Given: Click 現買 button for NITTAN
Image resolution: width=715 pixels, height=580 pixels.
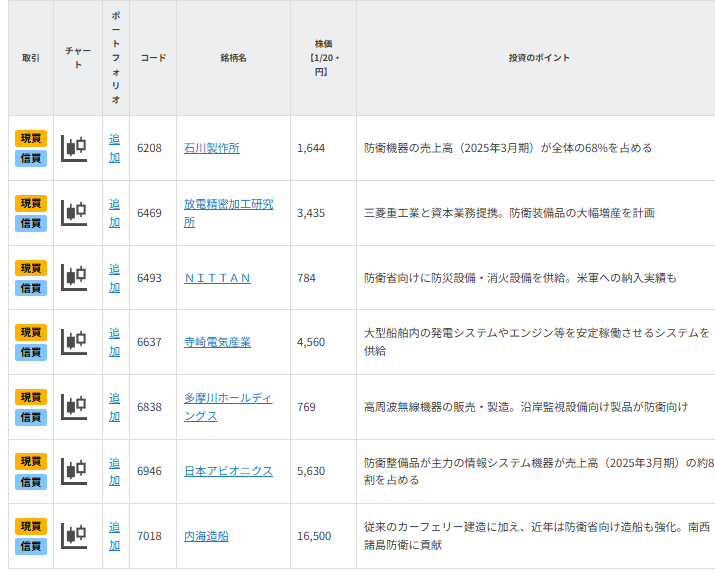Looking at the screenshot, I should point(31,268).
